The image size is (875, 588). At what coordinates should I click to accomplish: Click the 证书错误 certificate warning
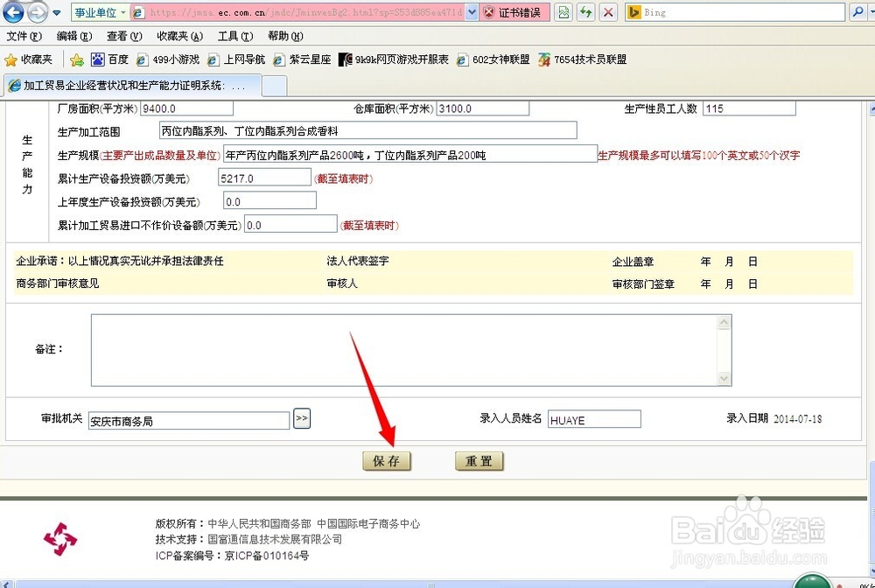pos(514,12)
